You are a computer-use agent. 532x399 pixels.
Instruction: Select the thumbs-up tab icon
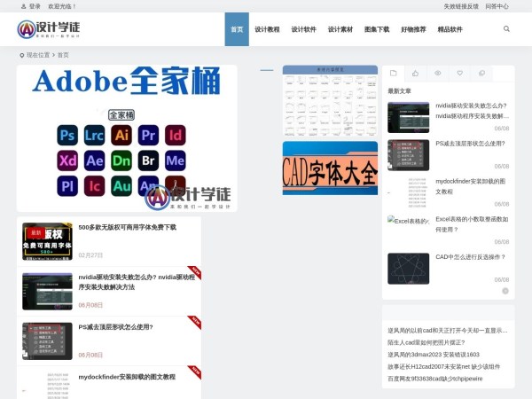pos(415,74)
